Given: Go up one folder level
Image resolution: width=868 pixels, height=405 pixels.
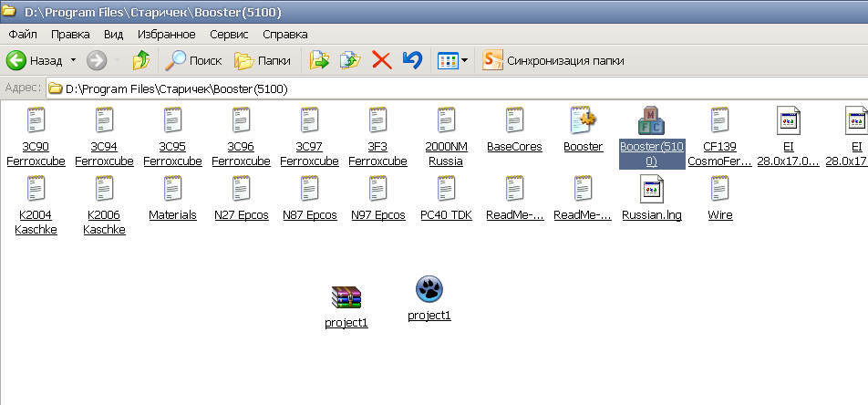Looking at the screenshot, I should pos(141,60).
